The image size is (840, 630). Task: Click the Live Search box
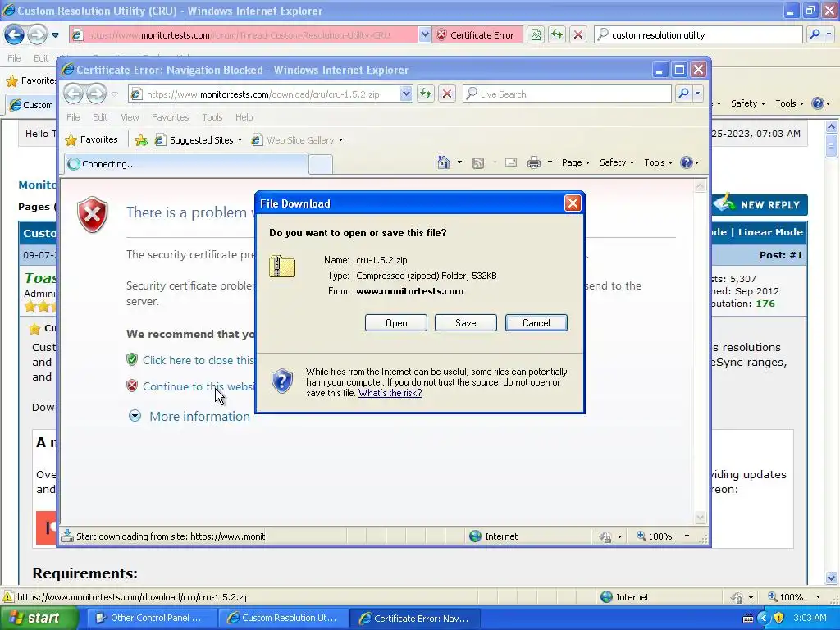[568, 94]
